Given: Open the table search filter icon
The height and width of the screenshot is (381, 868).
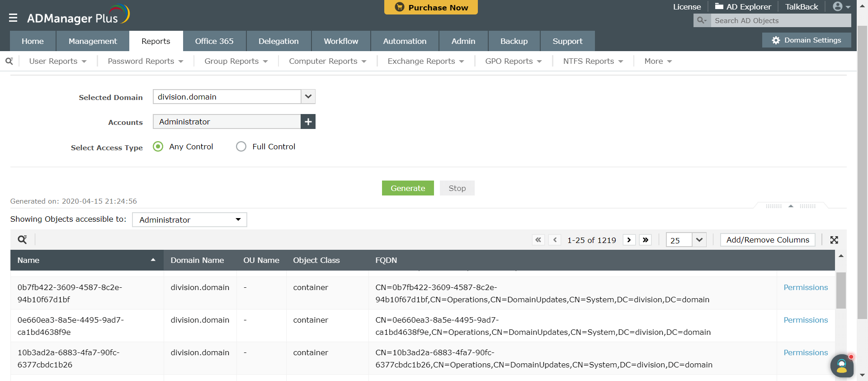Looking at the screenshot, I should (22, 240).
